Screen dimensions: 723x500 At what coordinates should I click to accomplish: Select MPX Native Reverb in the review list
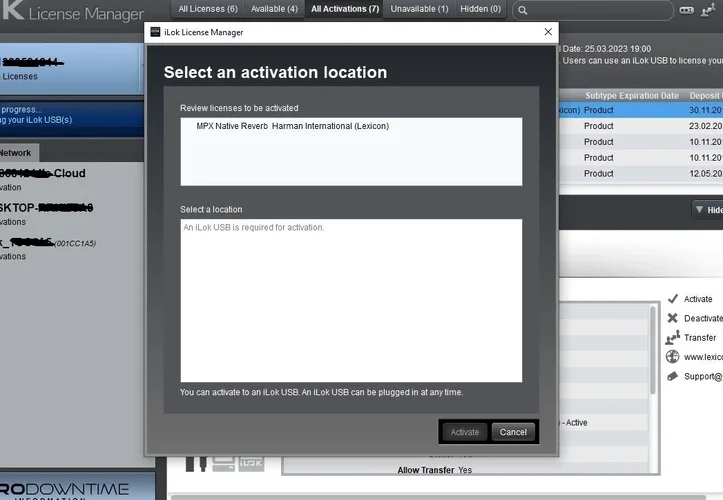click(292, 126)
